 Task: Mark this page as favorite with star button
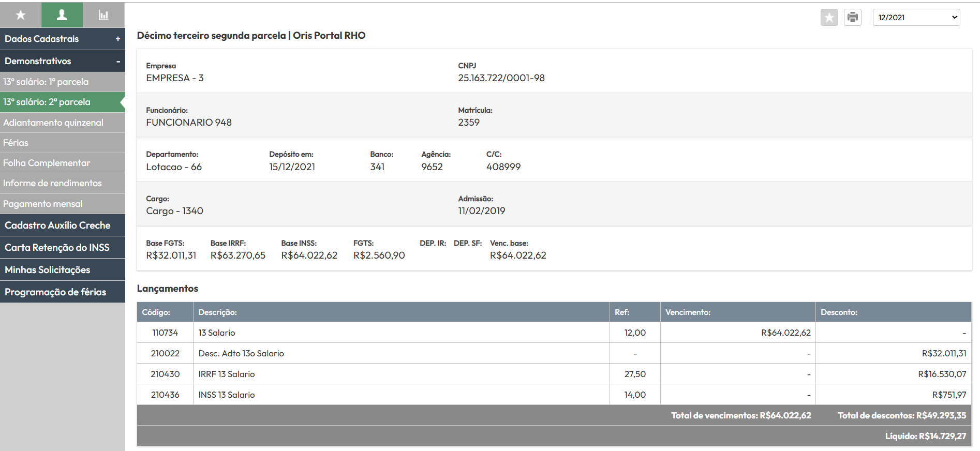[829, 18]
